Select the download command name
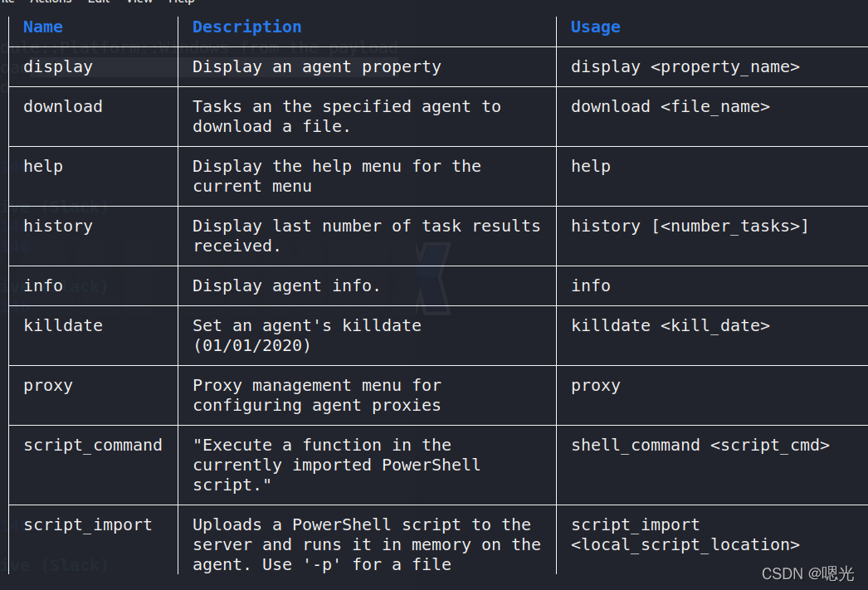Image resolution: width=868 pixels, height=590 pixels. click(x=63, y=107)
